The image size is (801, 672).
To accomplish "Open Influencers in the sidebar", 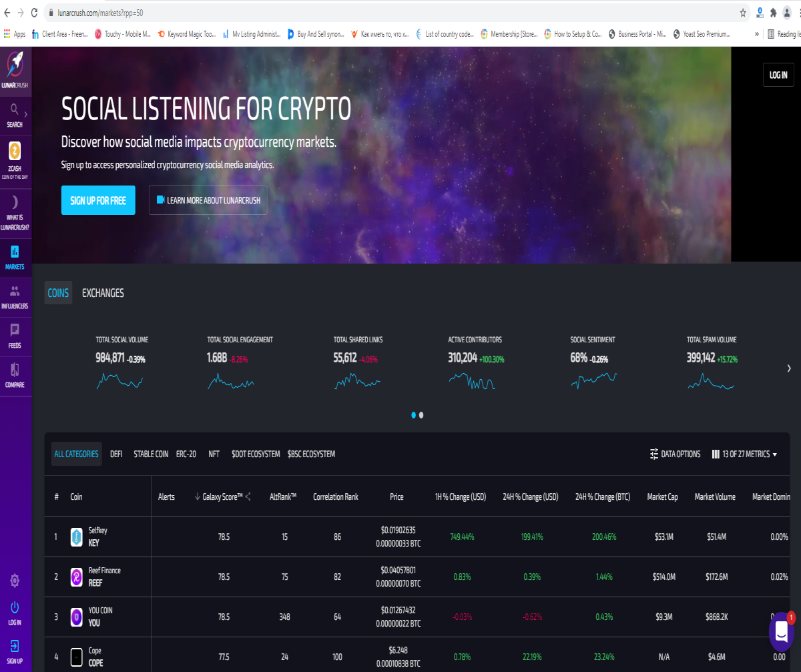I will pos(15,297).
